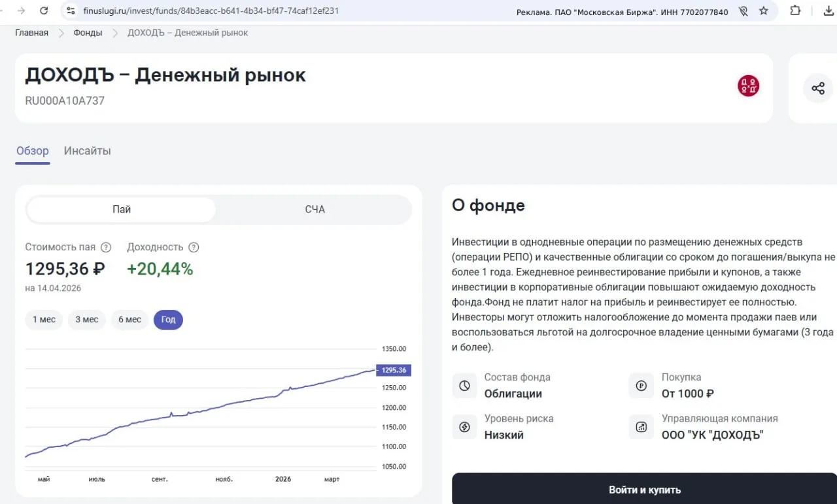Click the Управляющая компания icon
The width and height of the screenshot is (837, 504).
(641, 427)
